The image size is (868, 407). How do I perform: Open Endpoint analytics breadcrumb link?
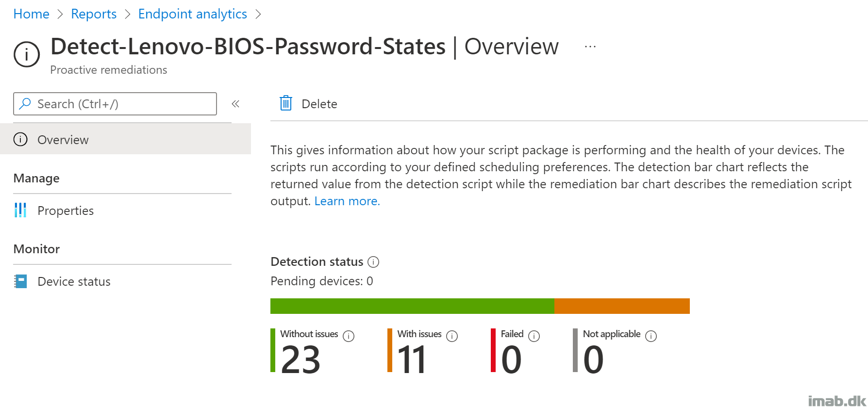[x=193, y=14]
